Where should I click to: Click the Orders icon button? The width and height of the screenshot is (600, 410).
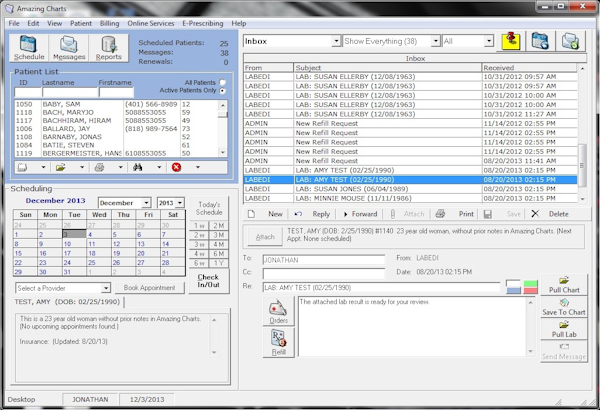[x=276, y=312]
